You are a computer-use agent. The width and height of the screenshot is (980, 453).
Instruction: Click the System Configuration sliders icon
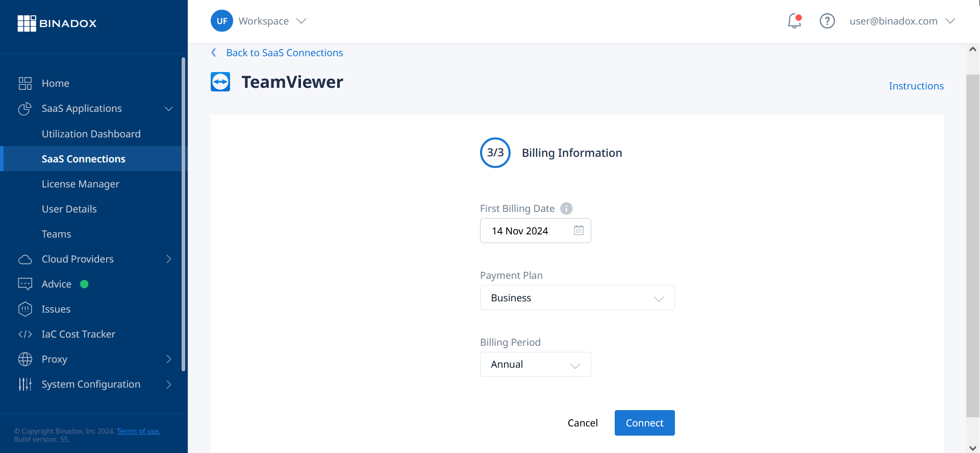25,384
